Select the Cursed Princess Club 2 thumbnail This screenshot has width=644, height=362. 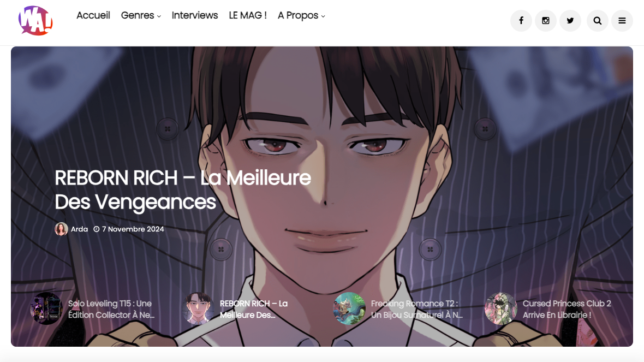pyautogui.click(x=500, y=308)
